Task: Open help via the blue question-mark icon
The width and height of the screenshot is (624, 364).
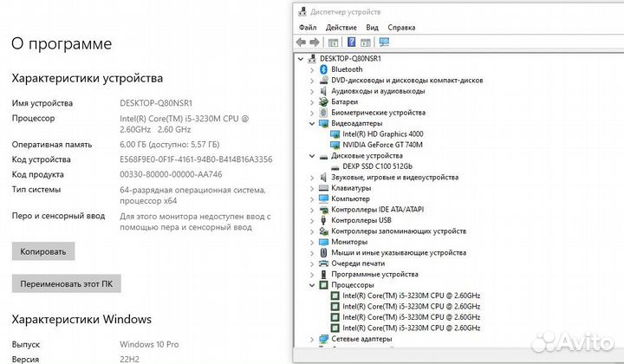Action: (x=351, y=42)
